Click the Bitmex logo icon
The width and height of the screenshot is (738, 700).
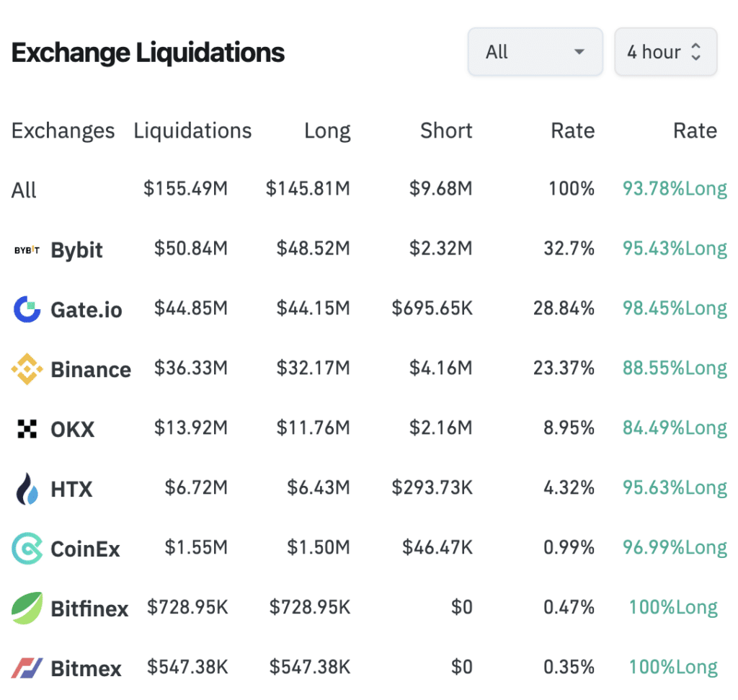click(x=27, y=668)
